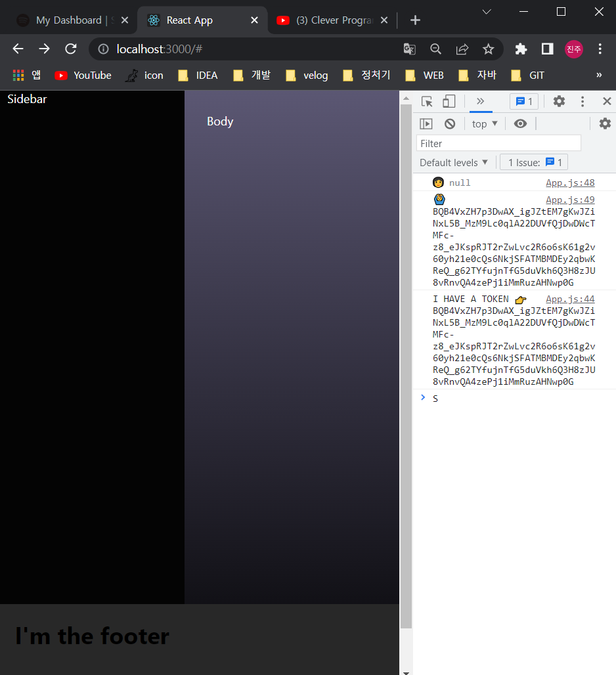Focus the console Filter field
The width and height of the screenshot is (616, 675).
click(x=498, y=143)
